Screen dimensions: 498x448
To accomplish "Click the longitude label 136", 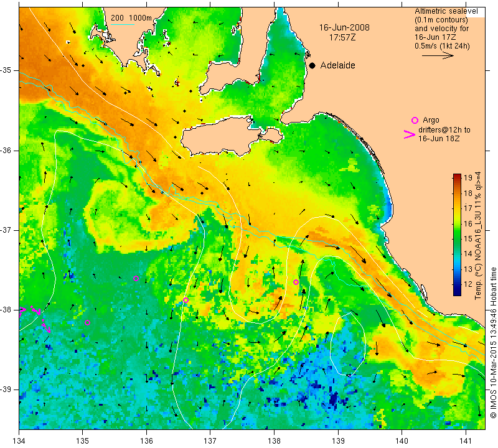I will [146, 441].
